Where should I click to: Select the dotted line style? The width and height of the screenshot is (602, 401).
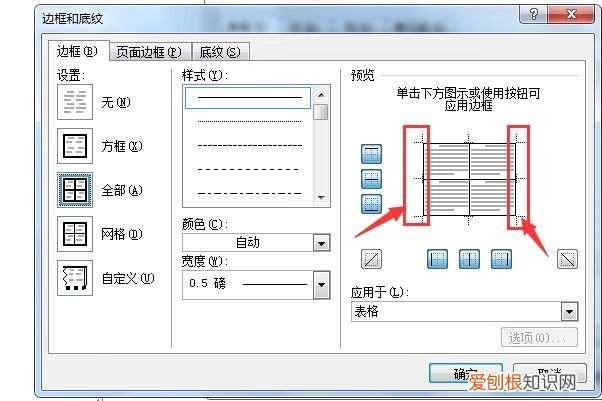pyautogui.click(x=248, y=122)
